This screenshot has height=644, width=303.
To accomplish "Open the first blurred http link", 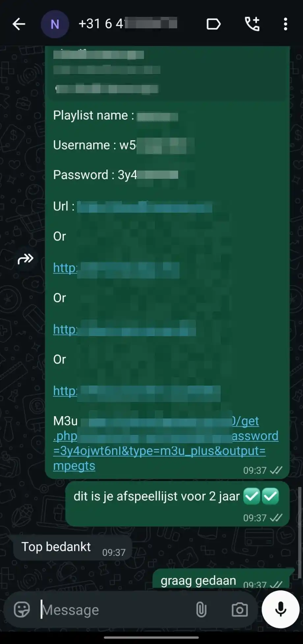I will tap(116, 268).
